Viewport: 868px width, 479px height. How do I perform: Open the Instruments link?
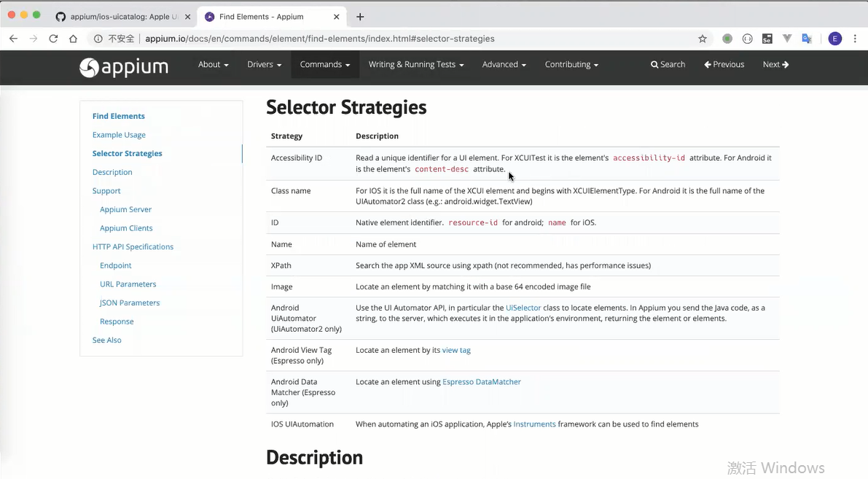(534, 424)
